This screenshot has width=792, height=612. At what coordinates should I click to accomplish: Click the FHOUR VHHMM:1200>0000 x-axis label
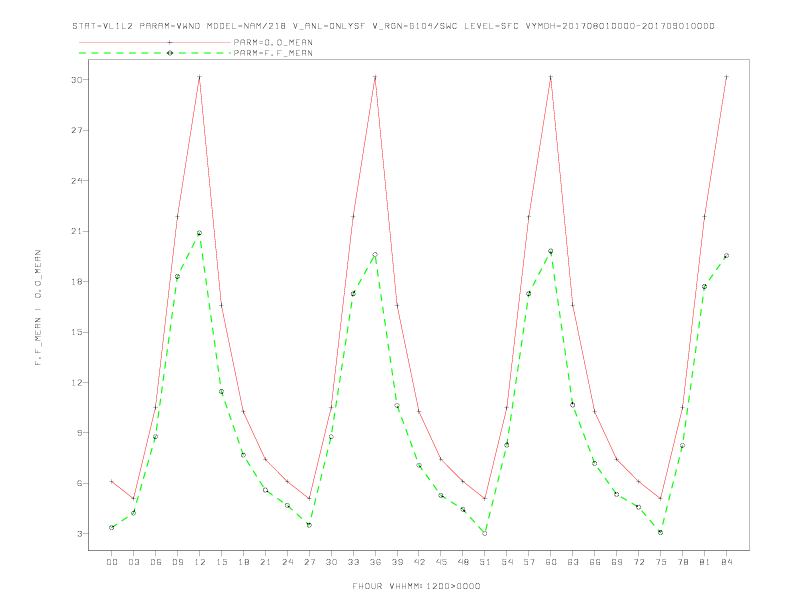coord(416,586)
